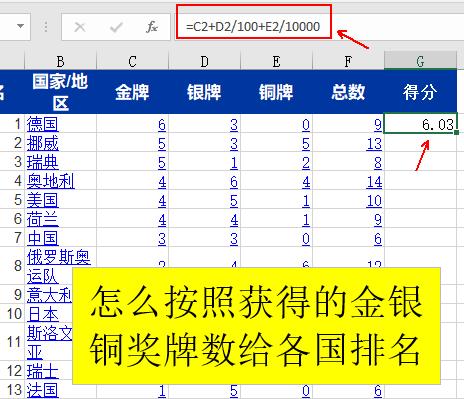Select column F header
The width and height of the screenshot is (464, 399).
[x=348, y=61]
